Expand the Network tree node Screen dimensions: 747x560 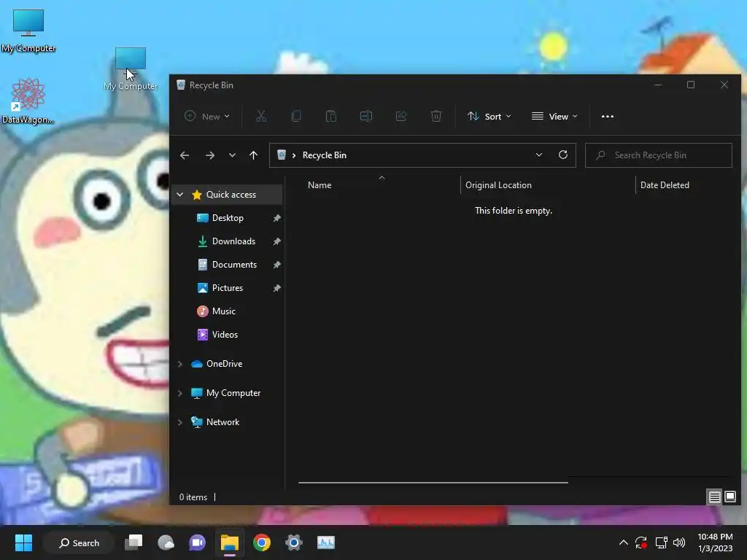click(x=179, y=422)
